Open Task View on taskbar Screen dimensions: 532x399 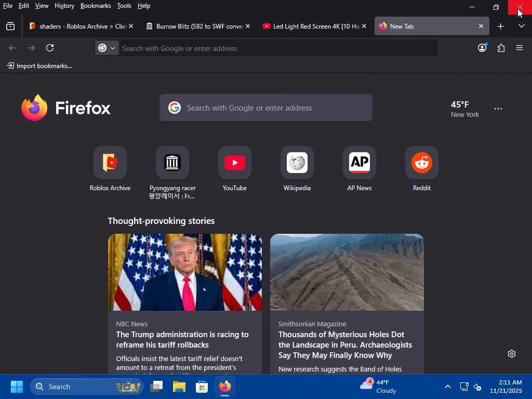coord(156,387)
